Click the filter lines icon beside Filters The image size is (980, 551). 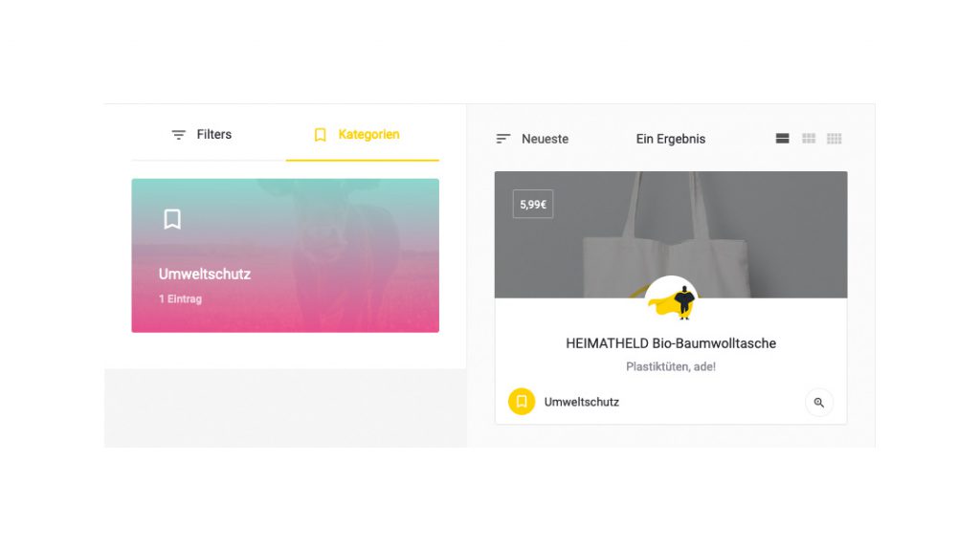coord(179,135)
